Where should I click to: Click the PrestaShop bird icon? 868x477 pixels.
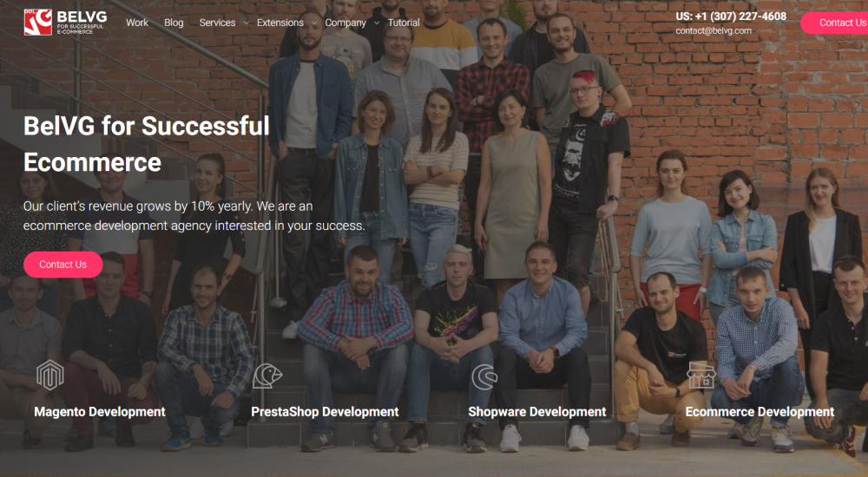tap(267, 376)
